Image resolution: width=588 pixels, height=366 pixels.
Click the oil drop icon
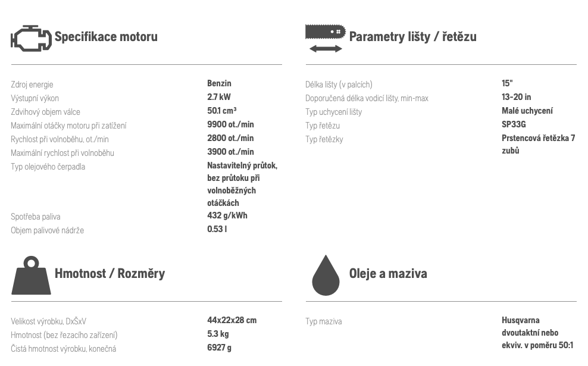click(326, 276)
